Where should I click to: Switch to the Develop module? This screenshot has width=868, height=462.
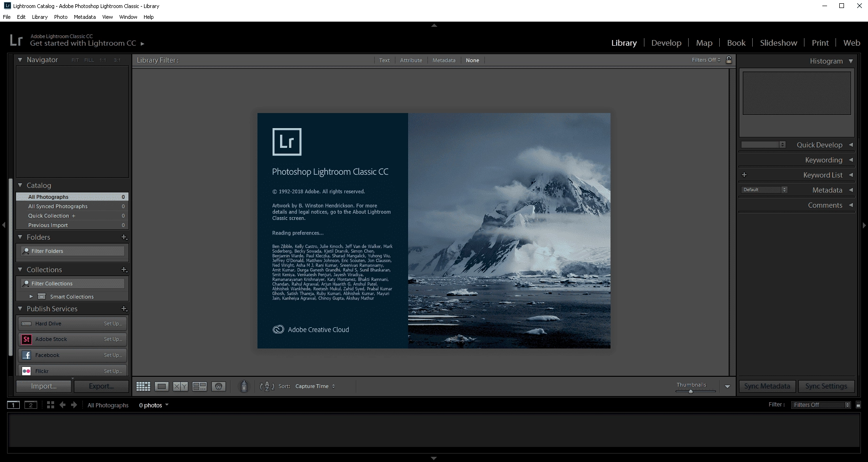666,43
